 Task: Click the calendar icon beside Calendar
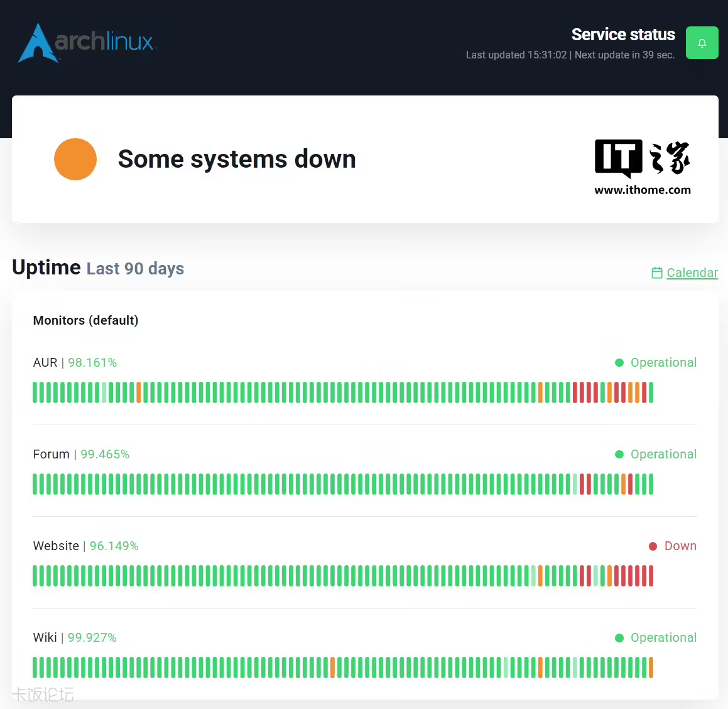[657, 273]
